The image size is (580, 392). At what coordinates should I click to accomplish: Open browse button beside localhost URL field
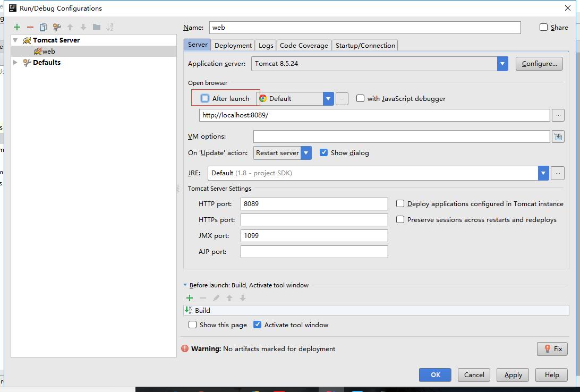pos(558,115)
